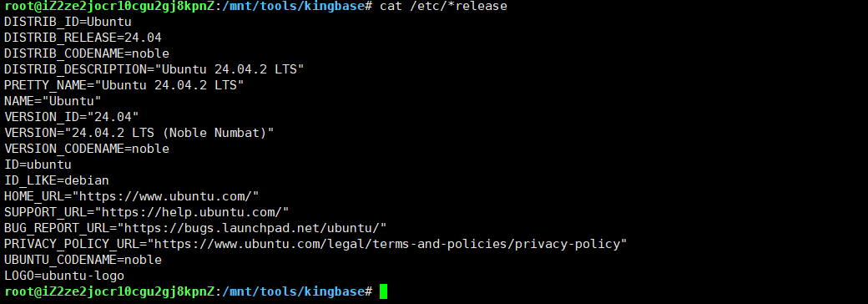Click the ID_LIKE=debian line
This screenshot has height=304, width=868.
click(57, 180)
